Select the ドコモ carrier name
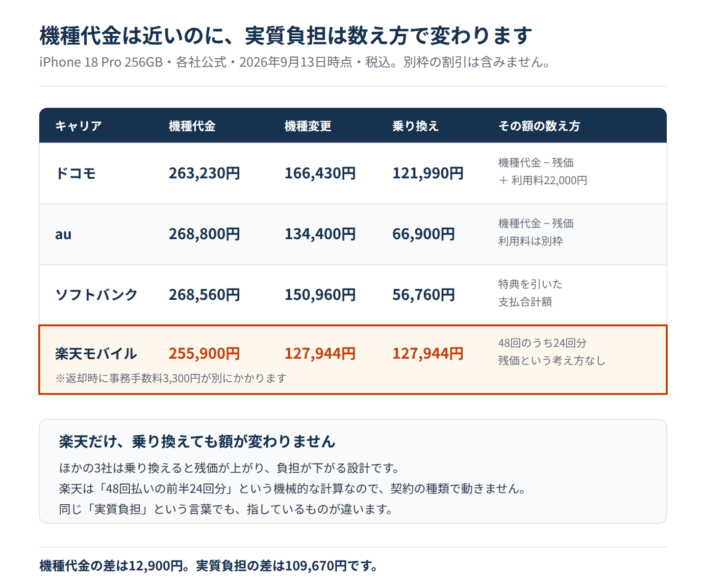Viewport: 706px width, 588px height. [76, 173]
